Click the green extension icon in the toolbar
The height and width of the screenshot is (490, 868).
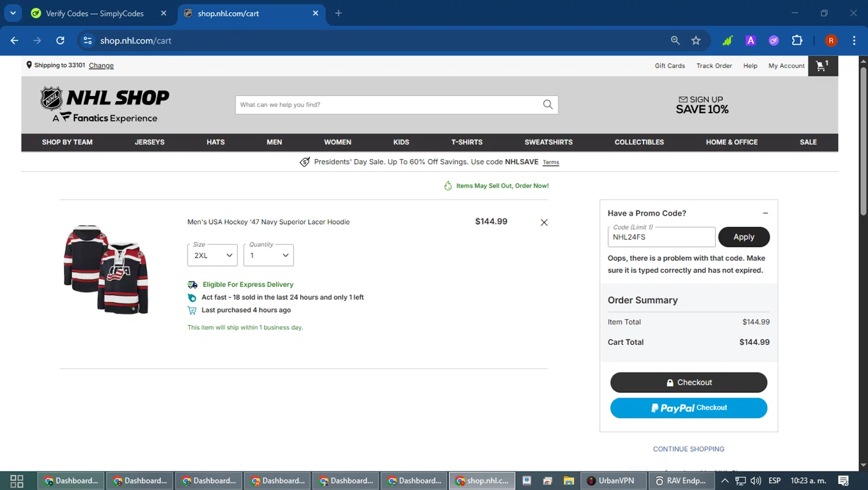pyautogui.click(x=727, y=40)
